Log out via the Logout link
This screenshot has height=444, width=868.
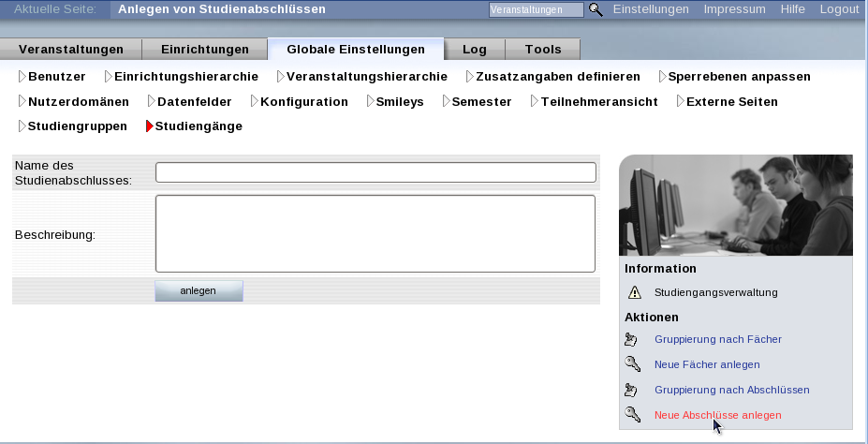pyautogui.click(x=838, y=9)
